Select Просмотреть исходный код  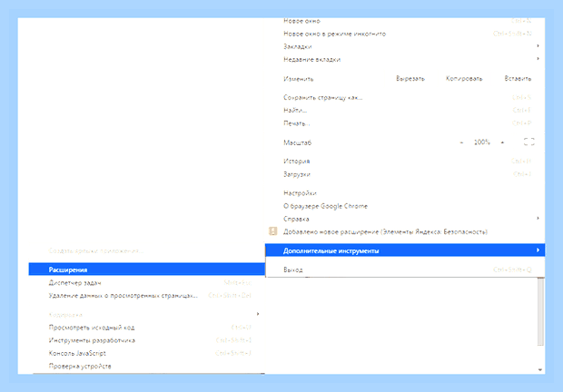pos(147,328)
